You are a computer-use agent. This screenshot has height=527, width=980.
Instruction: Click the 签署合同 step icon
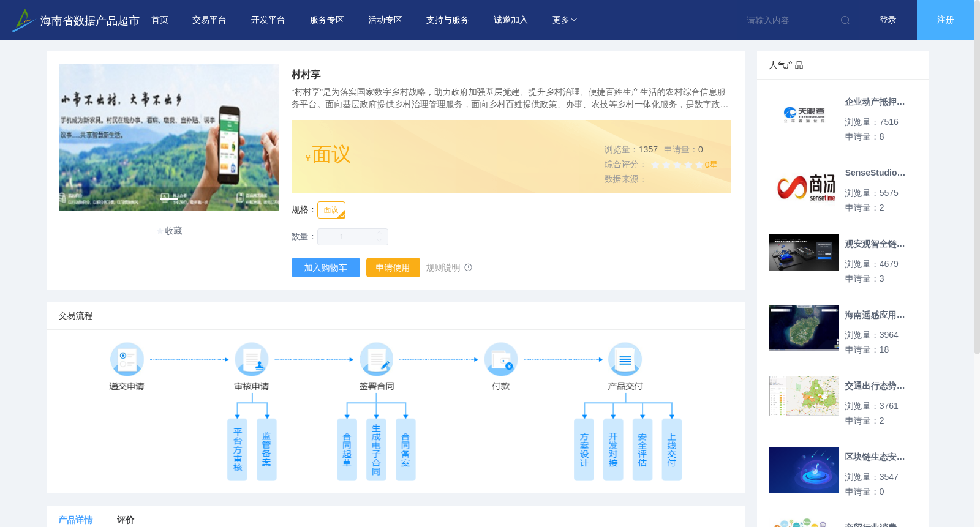(376, 359)
